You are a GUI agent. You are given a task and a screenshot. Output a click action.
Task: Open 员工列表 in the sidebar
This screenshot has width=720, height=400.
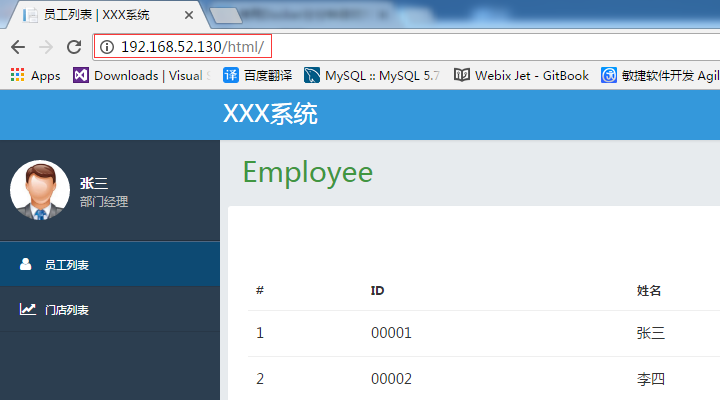pos(110,265)
